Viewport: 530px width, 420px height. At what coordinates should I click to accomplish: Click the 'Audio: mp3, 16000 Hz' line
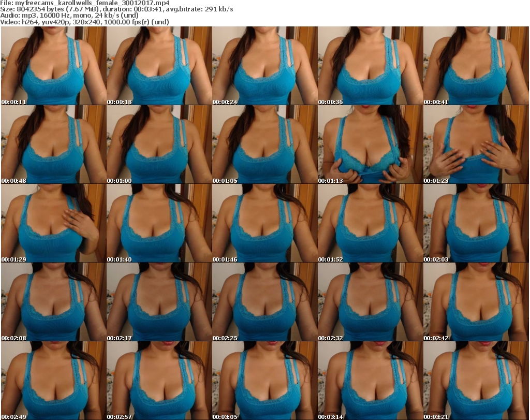click(x=69, y=15)
